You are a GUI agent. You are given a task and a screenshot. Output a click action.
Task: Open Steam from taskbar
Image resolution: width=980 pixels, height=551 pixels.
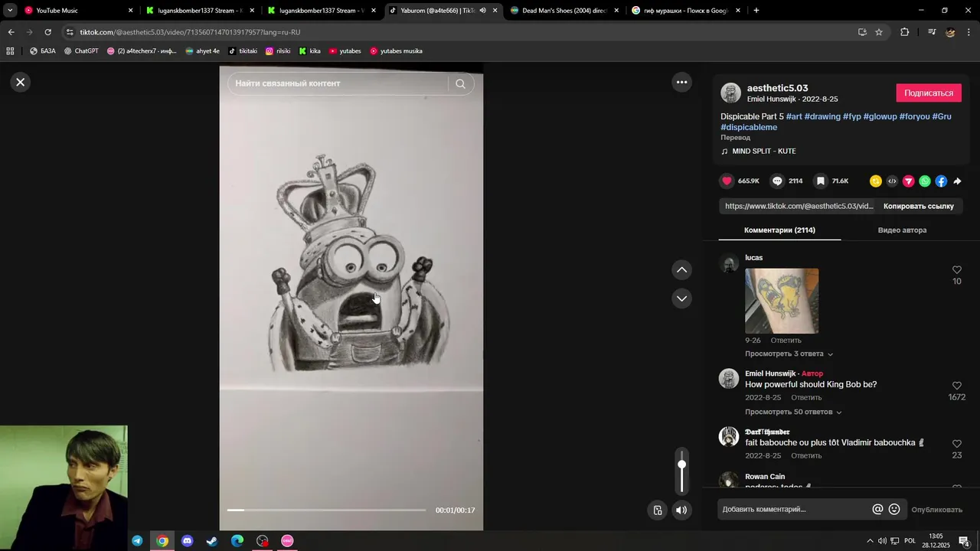point(212,541)
